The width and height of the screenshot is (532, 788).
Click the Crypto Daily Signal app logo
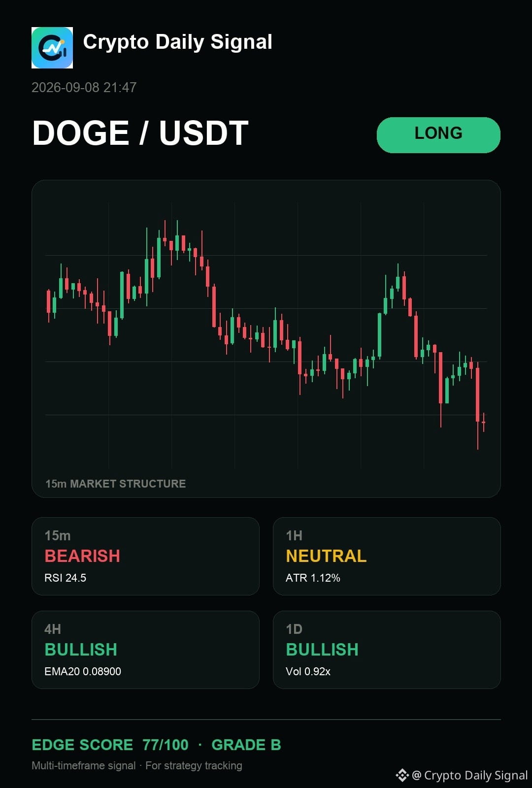52,48
